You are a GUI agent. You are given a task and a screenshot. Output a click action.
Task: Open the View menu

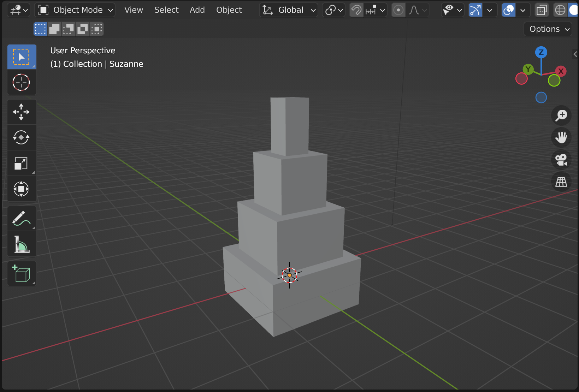click(134, 10)
